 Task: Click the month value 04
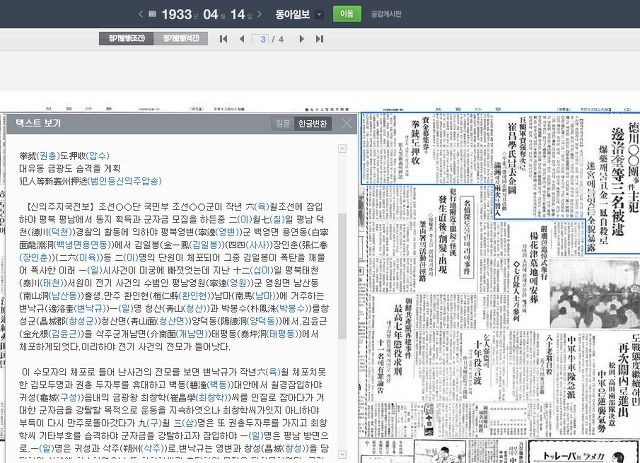pyautogui.click(x=211, y=14)
